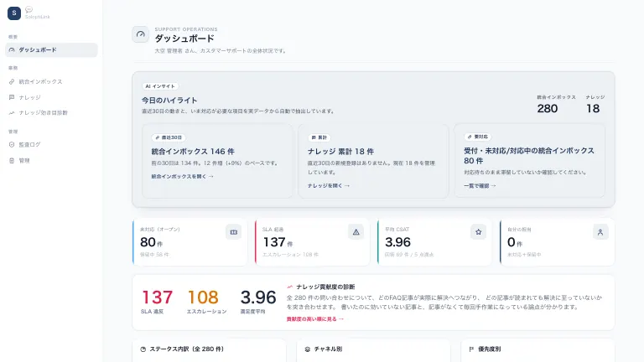Click the link icon next to 統合インボックス
The width and height of the screenshot is (644, 362).
click(12, 81)
